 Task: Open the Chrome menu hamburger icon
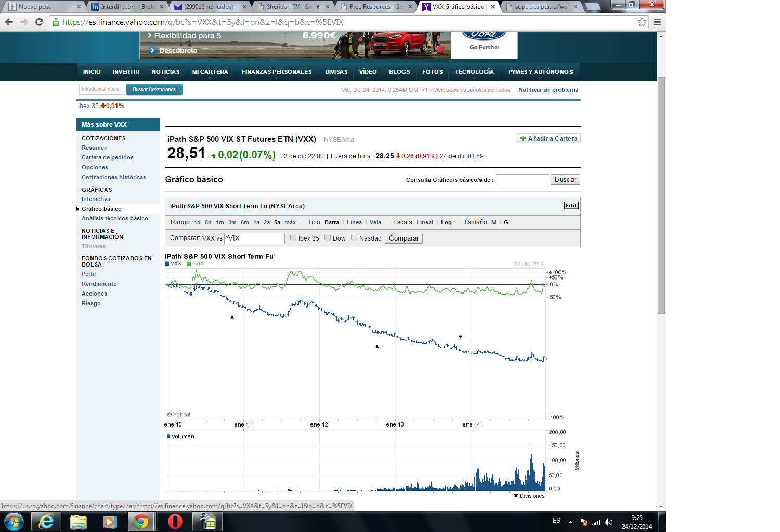pyautogui.click(x=657, y=22)
